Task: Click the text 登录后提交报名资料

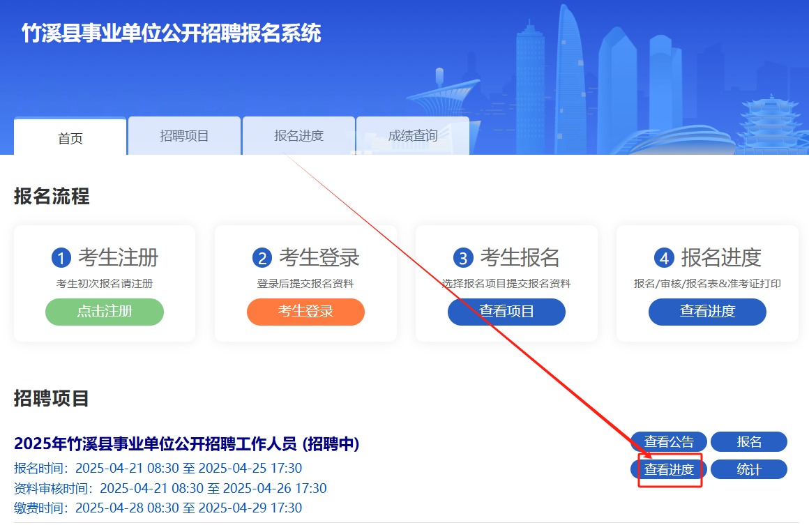Action: 306,284
